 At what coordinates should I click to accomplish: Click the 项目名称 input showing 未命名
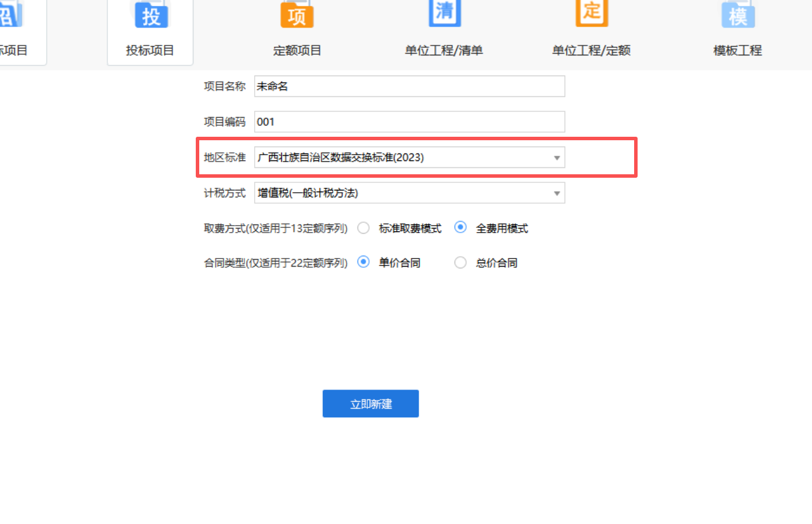(x=409, y=86)
